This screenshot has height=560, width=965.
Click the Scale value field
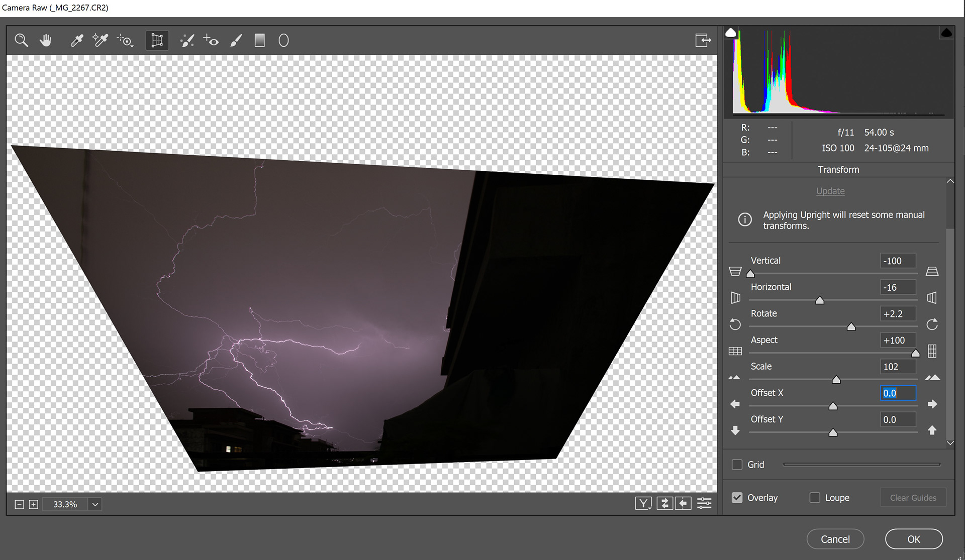[898, 367]
